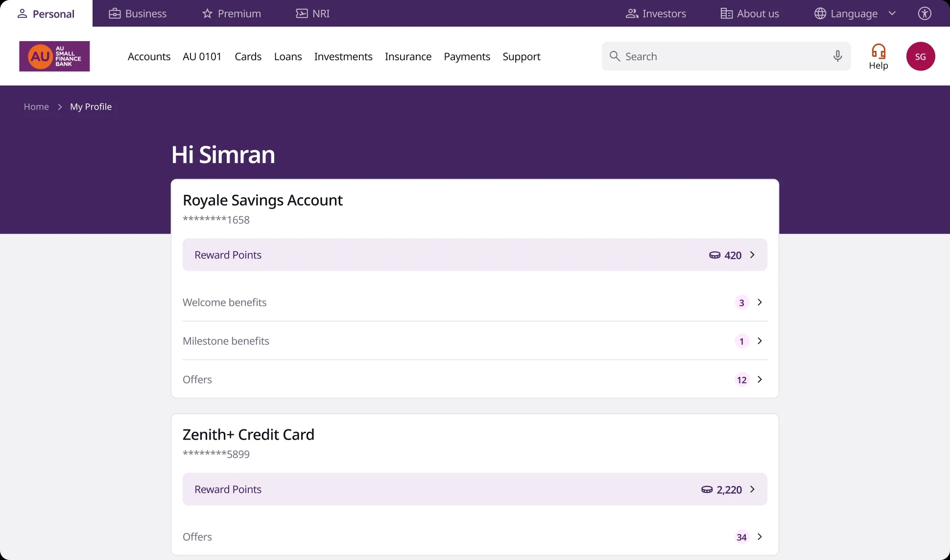Click Reward Points label in Zenith+ card
The width and height of the screenshot is (950, 560).
pyautogui.click(x=228, y=489)
